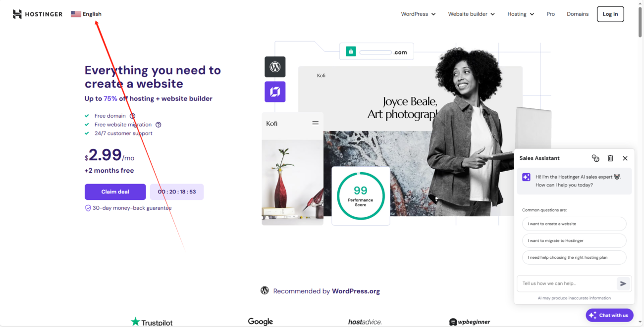Click the '+2 months free' text
Image resolution: width=644 pixels, height=327 pixels.
109,171
